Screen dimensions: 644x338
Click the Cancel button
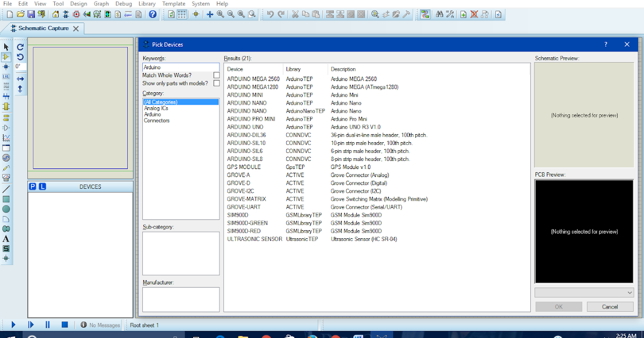[x=610, y=306]
